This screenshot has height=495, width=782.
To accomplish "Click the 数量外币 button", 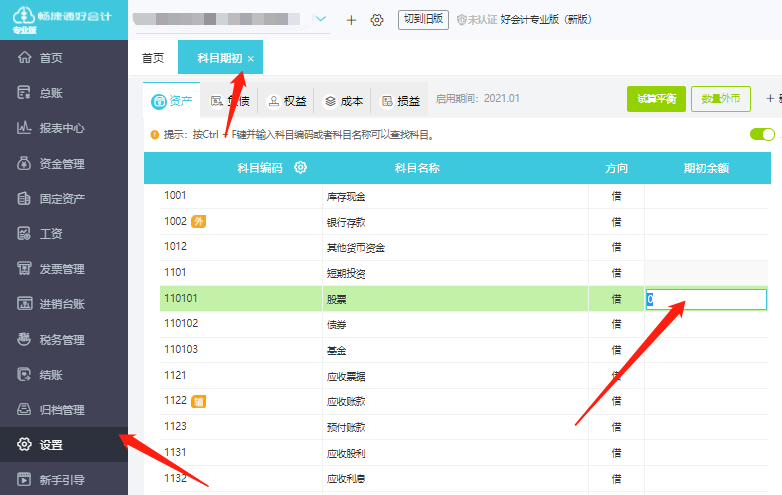I will tap(721, 99).
